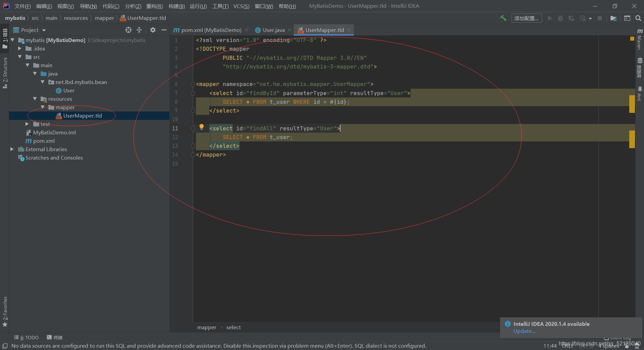Viewport: 644px width, 350px height.
Task: Open the Maven tool window
Action: click(x=640, y=40)
